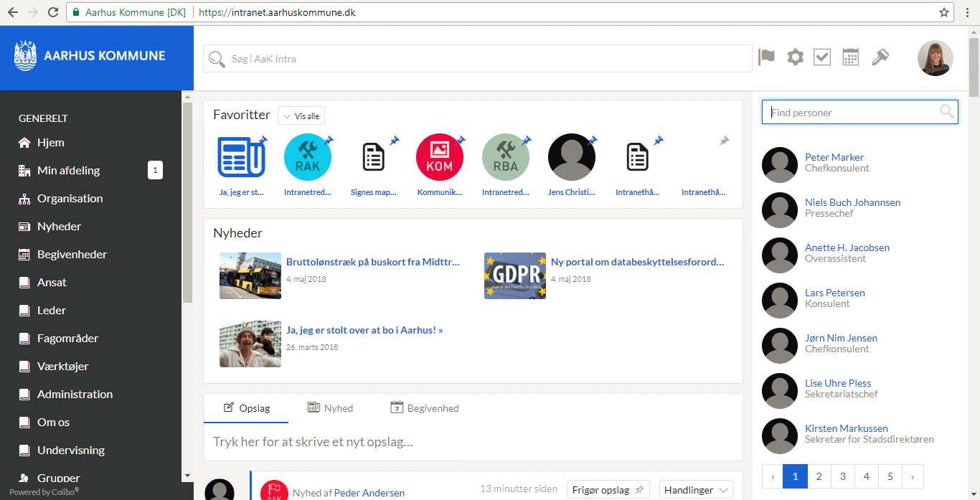Open the RBA favorite icon
Viewport: 980px width, 500px height.
click(505, 157)
